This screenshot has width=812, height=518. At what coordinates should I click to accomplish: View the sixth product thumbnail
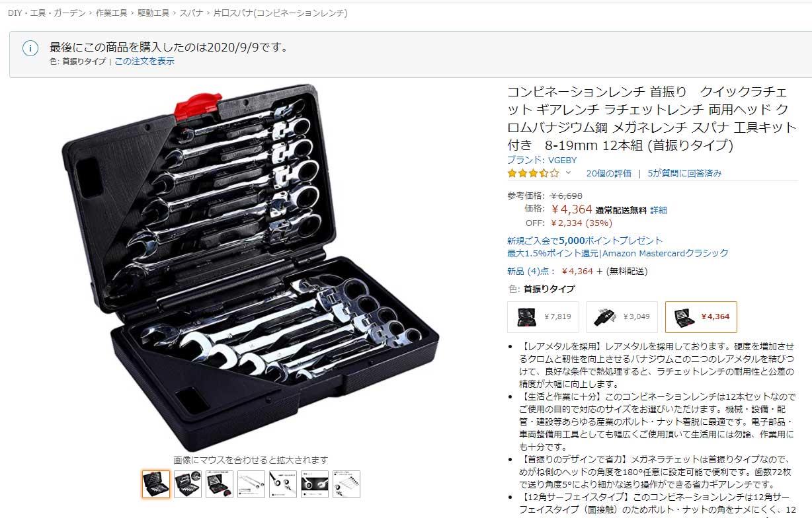[x=315, y=484]
